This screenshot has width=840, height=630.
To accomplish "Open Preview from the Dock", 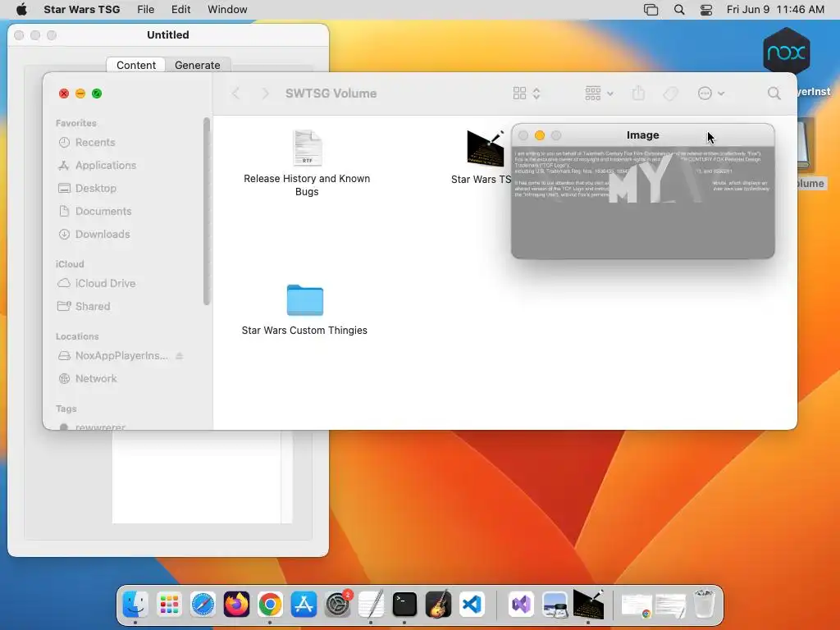I will pyautogui.click(x=555, y=605).
